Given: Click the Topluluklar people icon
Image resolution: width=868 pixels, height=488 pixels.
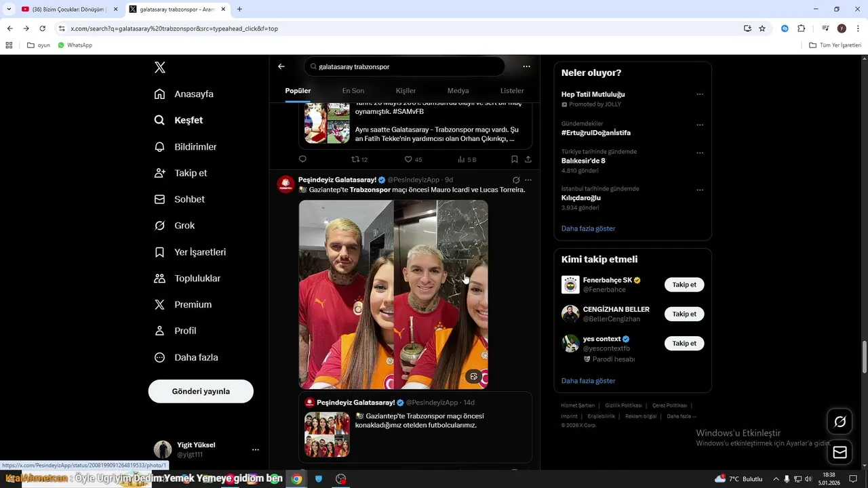Looking at the screenshot, I should (x=159, y=279).
